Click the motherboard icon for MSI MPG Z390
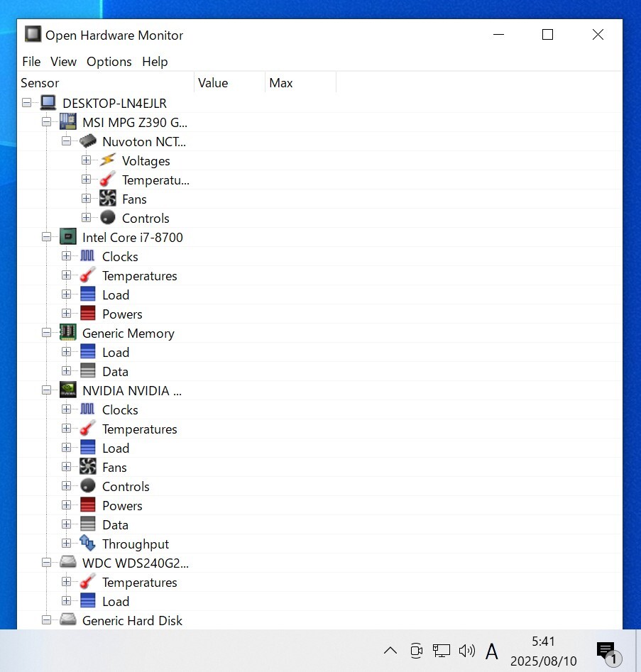 [x=67, y=122]
